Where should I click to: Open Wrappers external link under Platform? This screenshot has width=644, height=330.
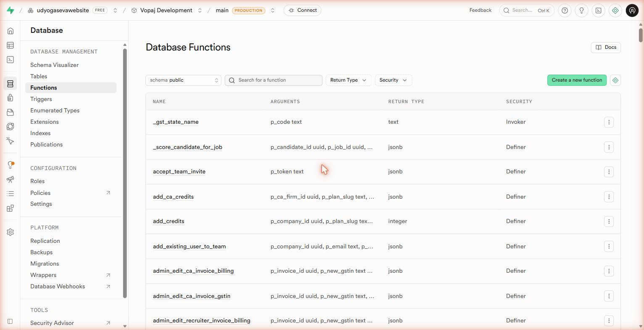pos(71,275)
